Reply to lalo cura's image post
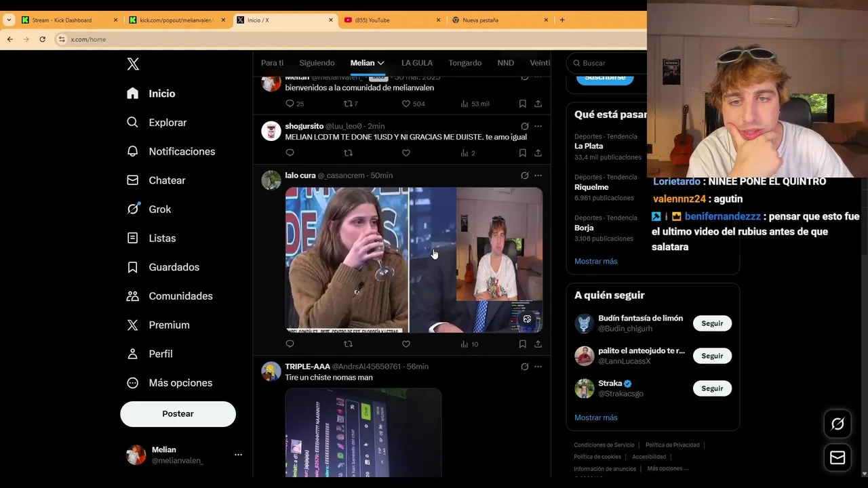The height and width of the screenshot is (488, 868). 290,344
